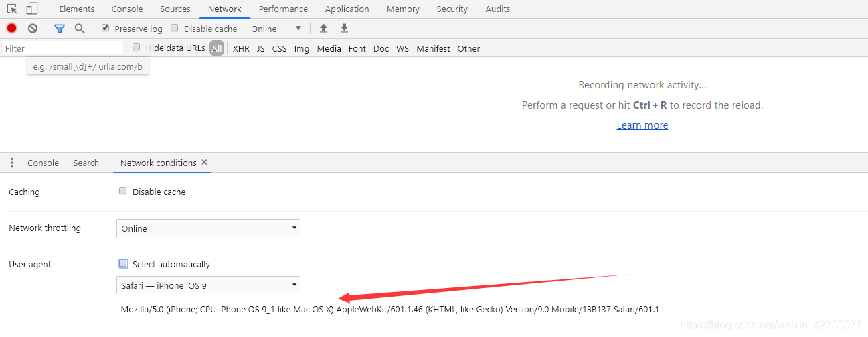Image resolution: width=868 pixels, height=337 pixels.
Task: Filter requests by Doc
Action: [x=381, y=48]
